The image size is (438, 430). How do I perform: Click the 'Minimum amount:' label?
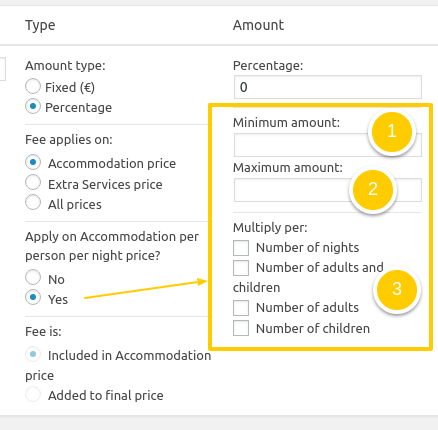[x=286, y=123]
